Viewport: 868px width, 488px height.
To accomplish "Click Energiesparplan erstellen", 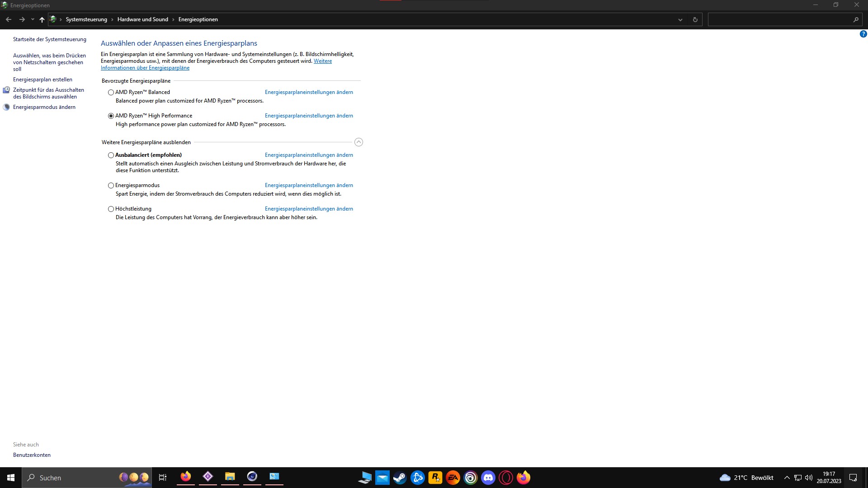I will coord(42,80).
